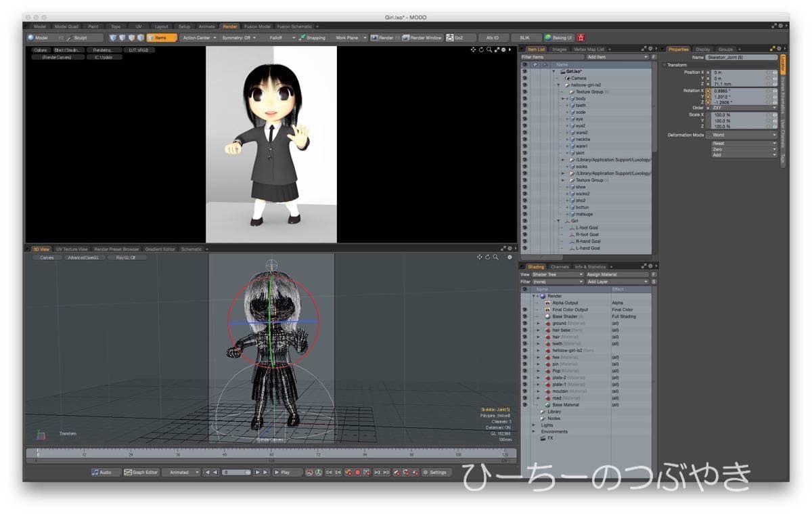The height and width of the screenshot is (514, 812).
Task: Open the Graph Editor
Action: [x=141, y=472]
